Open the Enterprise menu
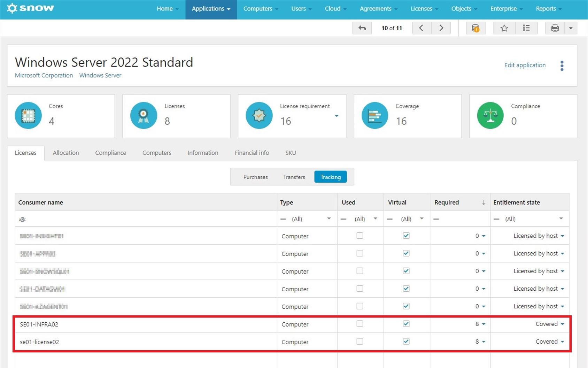588x368 pixels. [506, 9]
